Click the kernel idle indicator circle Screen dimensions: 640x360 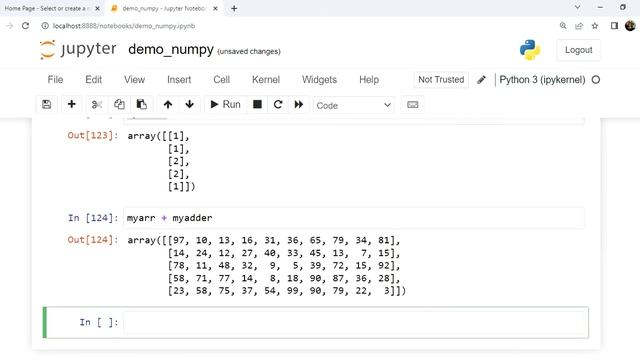(596, 80)
